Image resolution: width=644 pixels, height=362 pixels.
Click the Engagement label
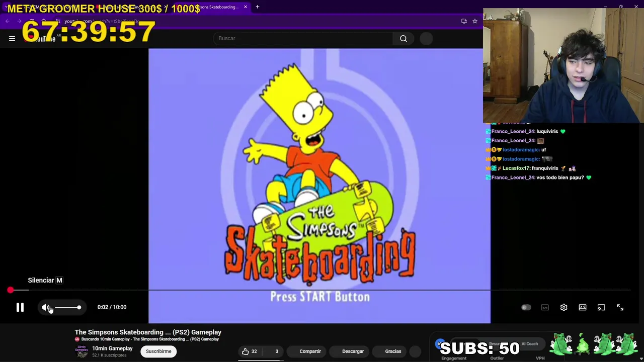pyautogui.click(x=454, y=358)
